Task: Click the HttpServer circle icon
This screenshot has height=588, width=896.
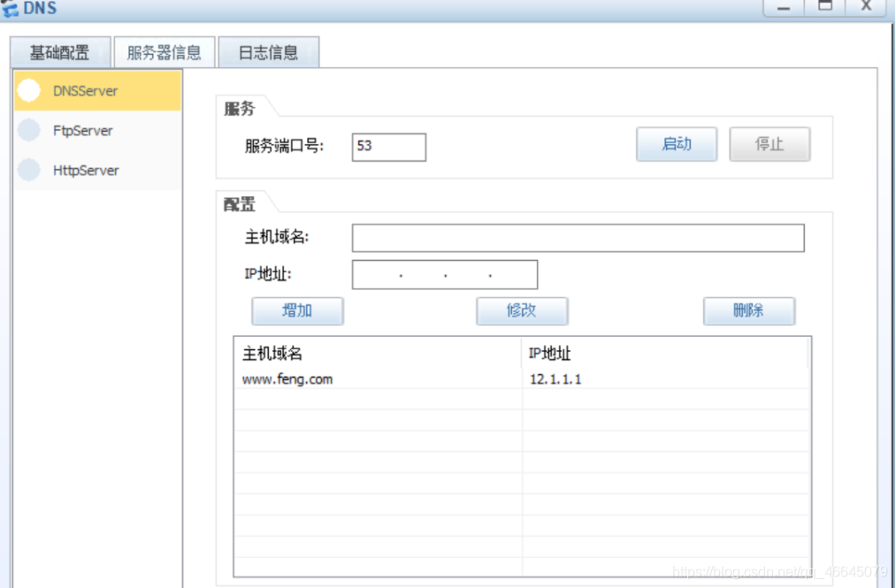Action: point(28,170)
